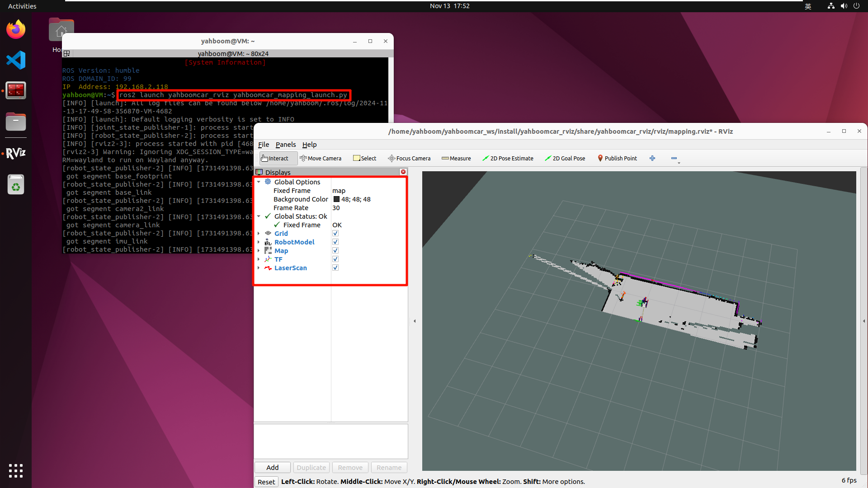
Task: Activate the Publish Point tool
Action: (617, 158)
